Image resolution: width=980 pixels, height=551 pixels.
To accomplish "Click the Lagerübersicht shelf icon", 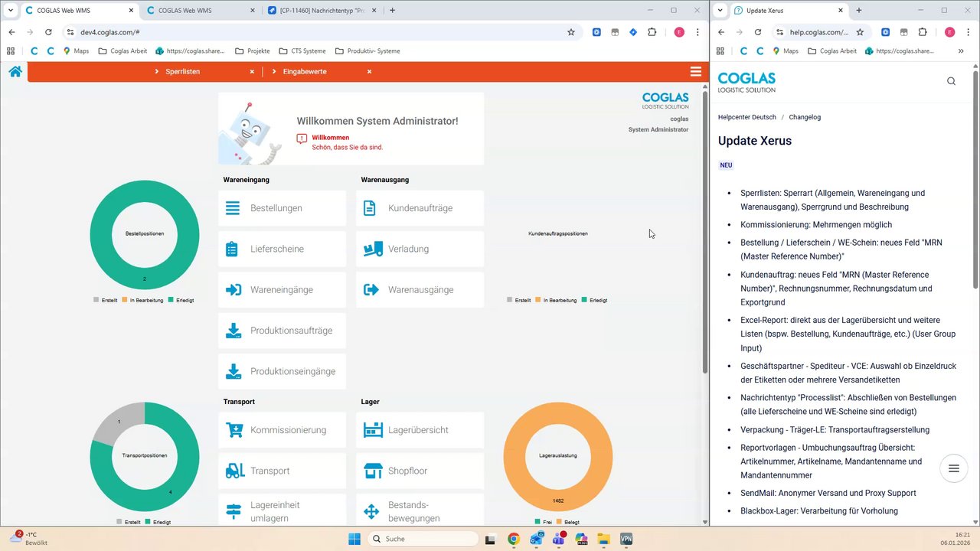I will 373,430.
